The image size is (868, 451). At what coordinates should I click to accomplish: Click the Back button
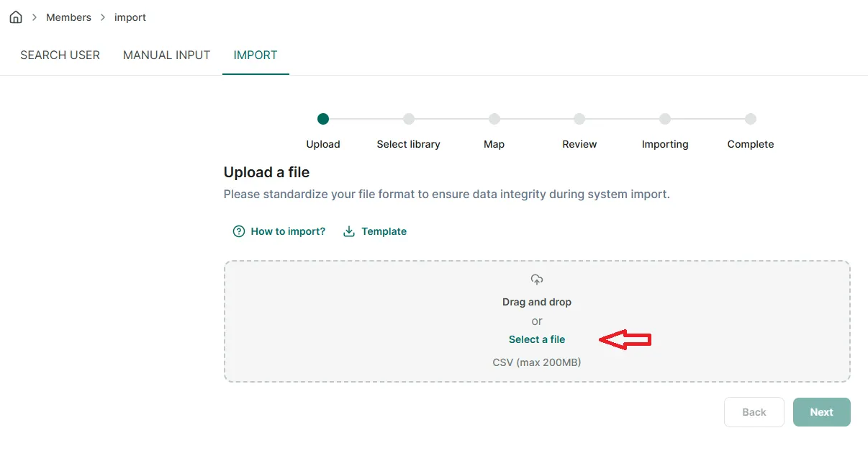coord(754,412)
